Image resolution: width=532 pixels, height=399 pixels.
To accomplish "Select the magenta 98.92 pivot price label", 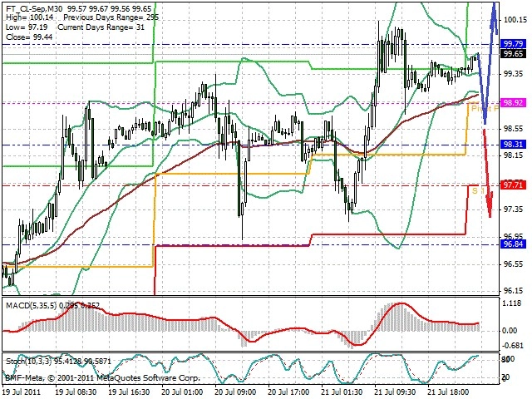I will (x=513, y=102).
